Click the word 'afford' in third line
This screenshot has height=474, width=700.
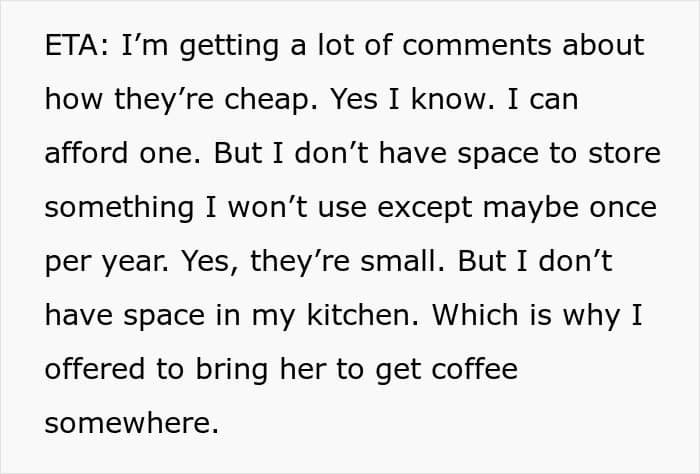point(87,152)
